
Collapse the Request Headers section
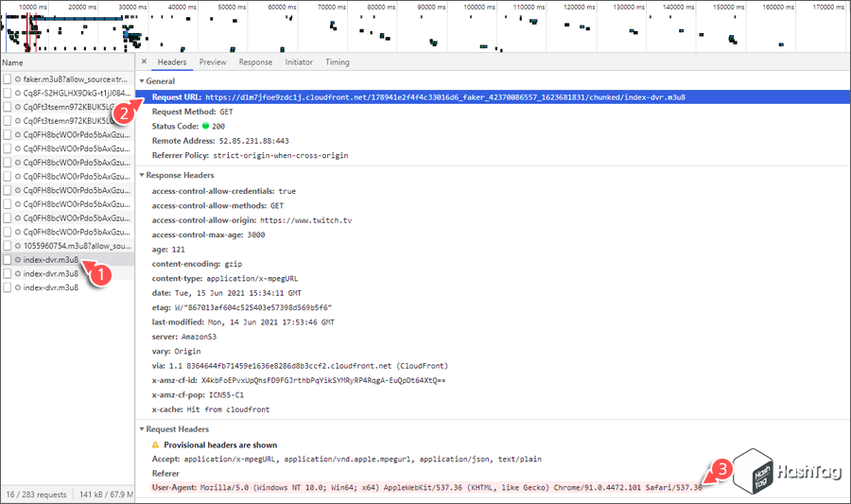142,428
